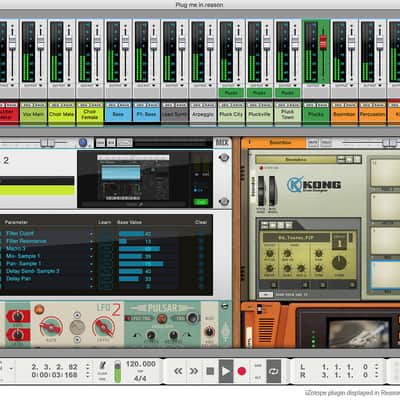Open Macro 3 parameter dropdown
The height and width of the screenshot is (400, 400).
(91, 249)
